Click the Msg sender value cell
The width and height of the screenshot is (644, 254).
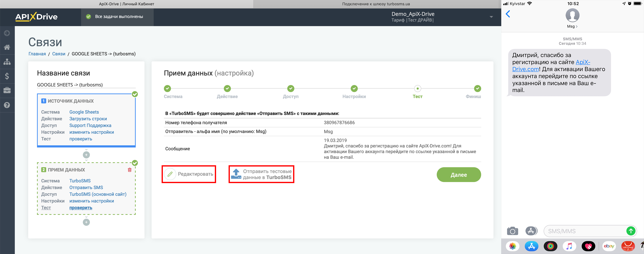(328, 132)
